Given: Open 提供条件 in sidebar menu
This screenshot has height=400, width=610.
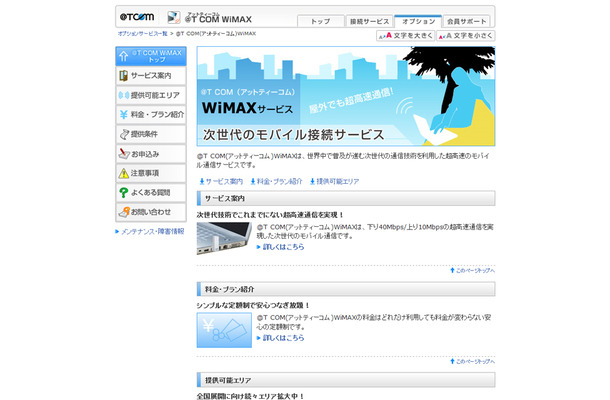Looking at the screenshot, I should pos(151,134).
